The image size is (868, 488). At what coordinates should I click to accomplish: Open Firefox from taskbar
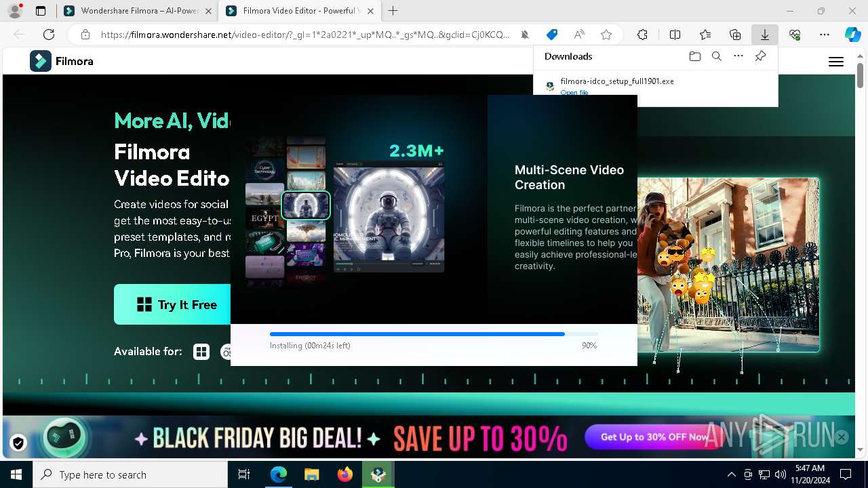345,474
